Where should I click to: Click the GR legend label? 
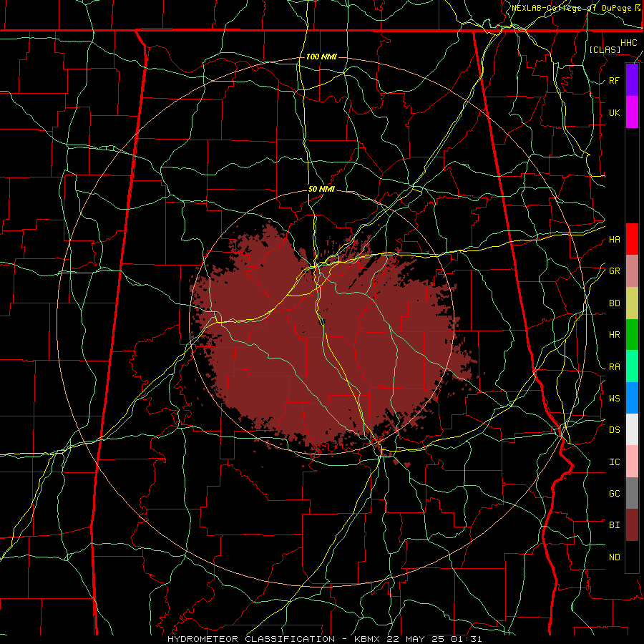(x=614, y=271)
